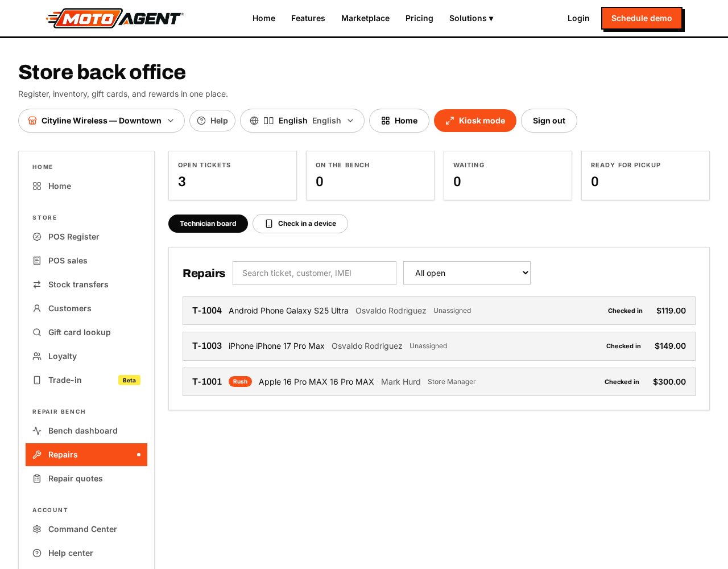This screenshot has height=569, width=728.
Task: Click the Schedule demo button
Action: coord(642,18)
